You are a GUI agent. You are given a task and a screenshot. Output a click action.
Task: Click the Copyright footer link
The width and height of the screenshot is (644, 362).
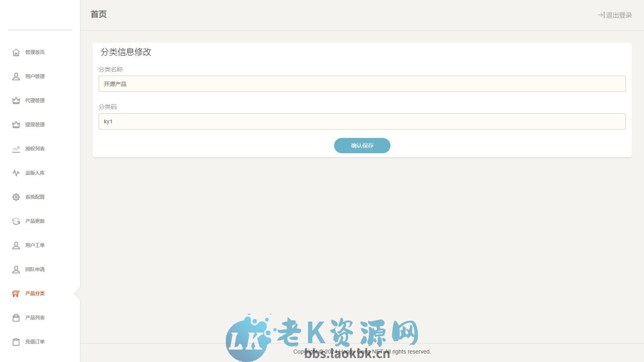[362, 351]
